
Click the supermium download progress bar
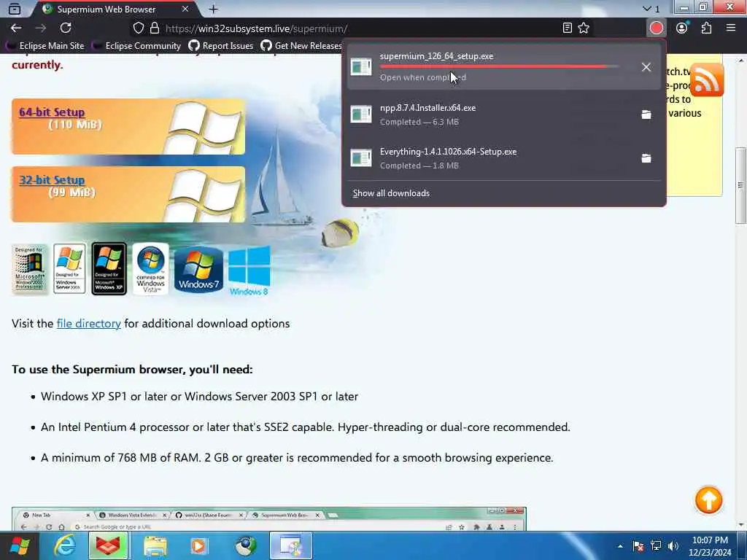click(499, 66)
